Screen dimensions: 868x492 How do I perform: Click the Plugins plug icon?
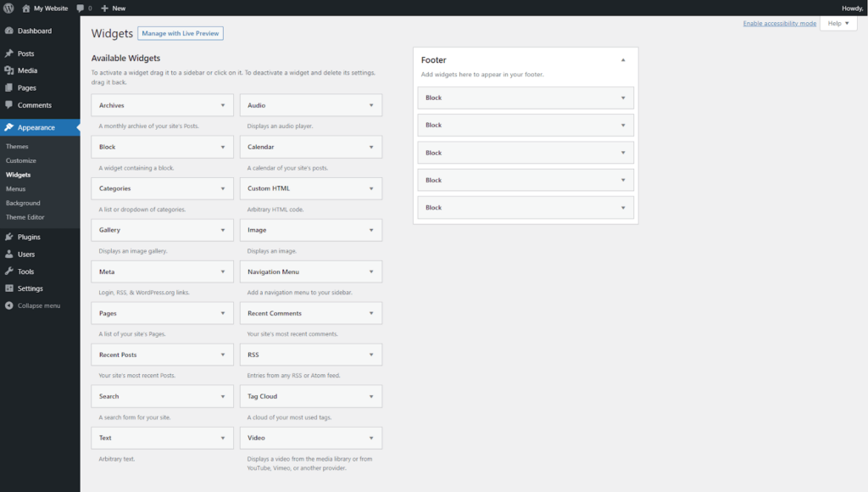pos(8,237)
